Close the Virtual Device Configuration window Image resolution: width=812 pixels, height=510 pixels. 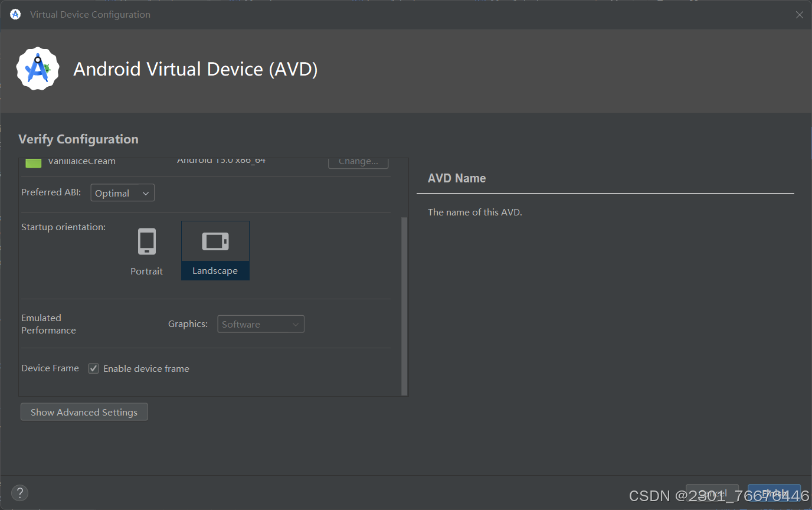tap(800, 15)
